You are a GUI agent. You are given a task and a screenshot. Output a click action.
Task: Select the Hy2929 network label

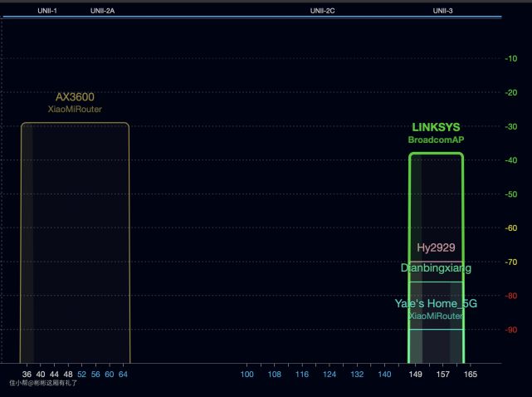point(436,248)
